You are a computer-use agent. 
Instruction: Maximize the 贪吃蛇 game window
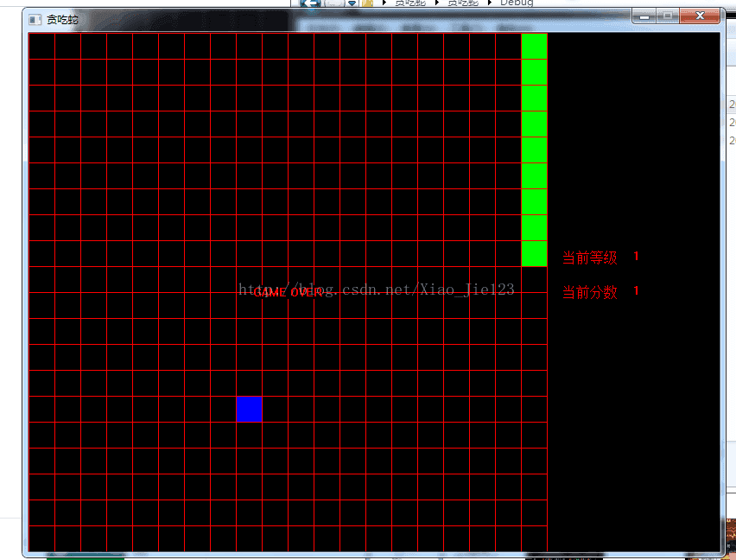668,16
